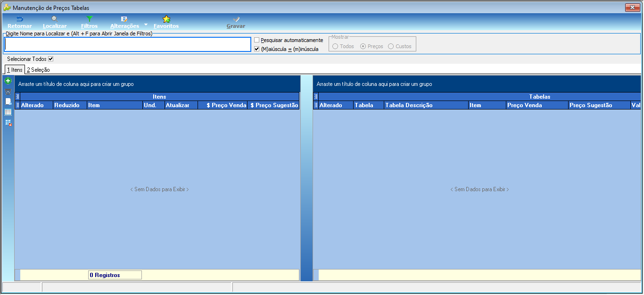
Task: Uncheck Selecionar Todos checkbox
Action: click(x=51, y=59)
